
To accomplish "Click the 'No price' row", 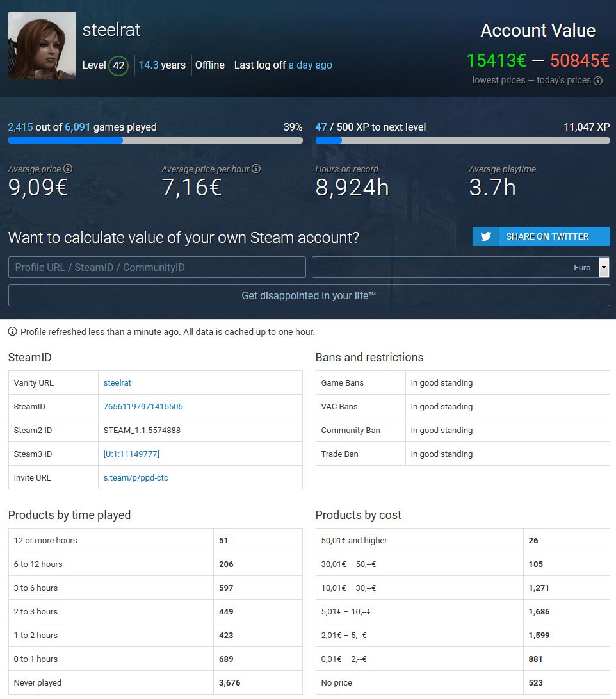I will coord(463,682).
